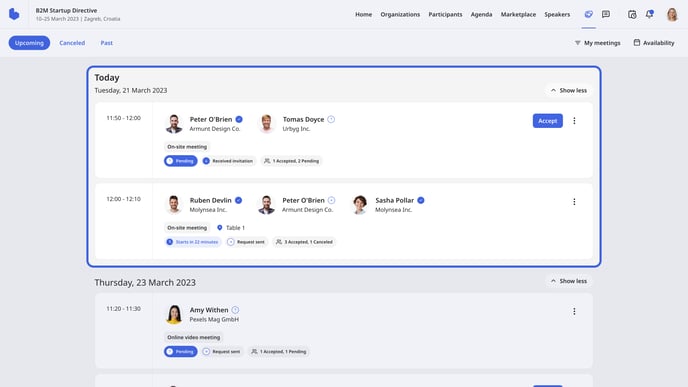This screenshot has width=688, height=387.
Task: Open options menu for Amy Withen meeting
Action: [x=574, y=312]
